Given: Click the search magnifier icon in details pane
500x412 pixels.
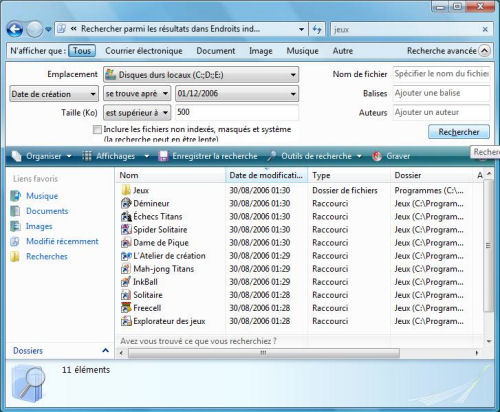Looking at the screenshot, I should point(29,382).
